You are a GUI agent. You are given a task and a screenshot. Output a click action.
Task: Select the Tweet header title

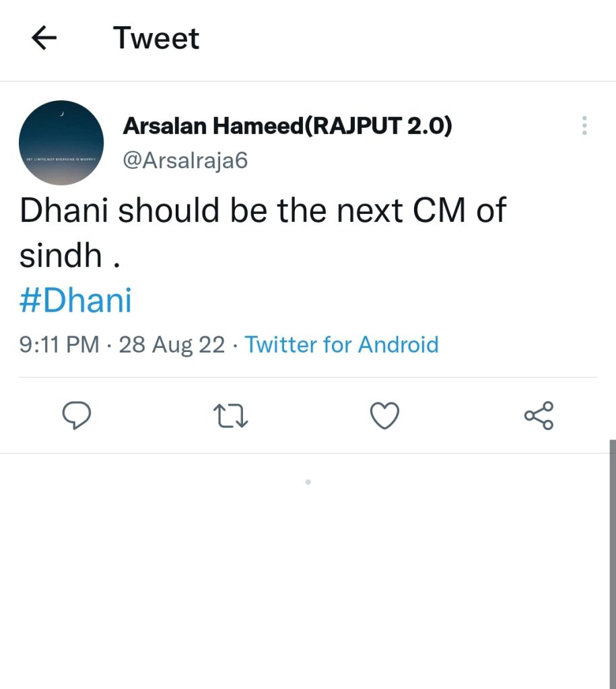[156, 38]
